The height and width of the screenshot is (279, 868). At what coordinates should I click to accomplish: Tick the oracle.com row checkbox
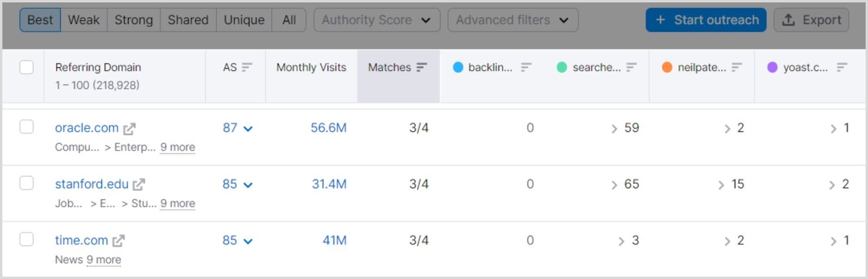coord(27,127)
